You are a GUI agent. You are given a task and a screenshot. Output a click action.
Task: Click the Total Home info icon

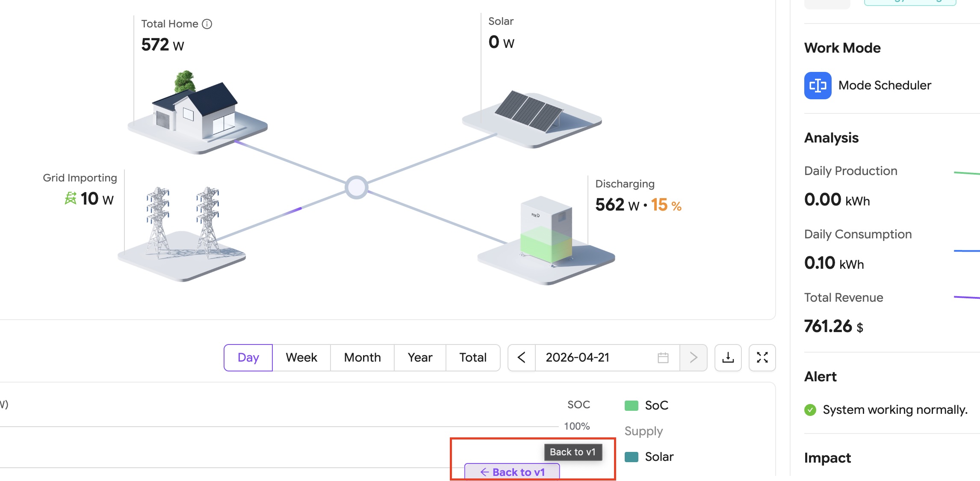click(x=207, y=24)
